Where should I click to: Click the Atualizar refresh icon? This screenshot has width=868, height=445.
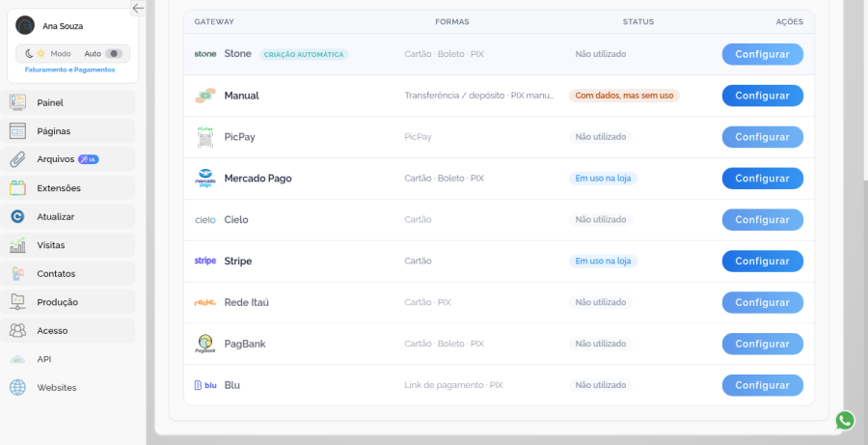click(17, 216)
